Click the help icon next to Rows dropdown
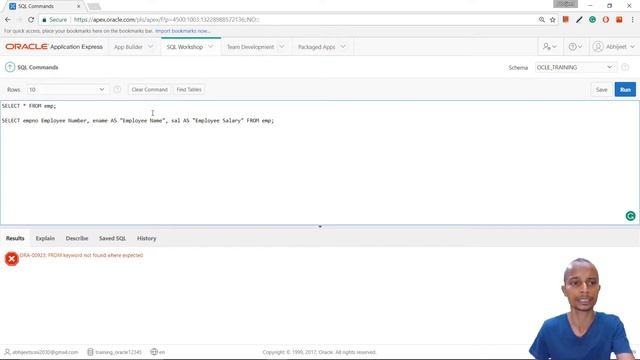Viewport: 640px width, 360px height. 117,89
